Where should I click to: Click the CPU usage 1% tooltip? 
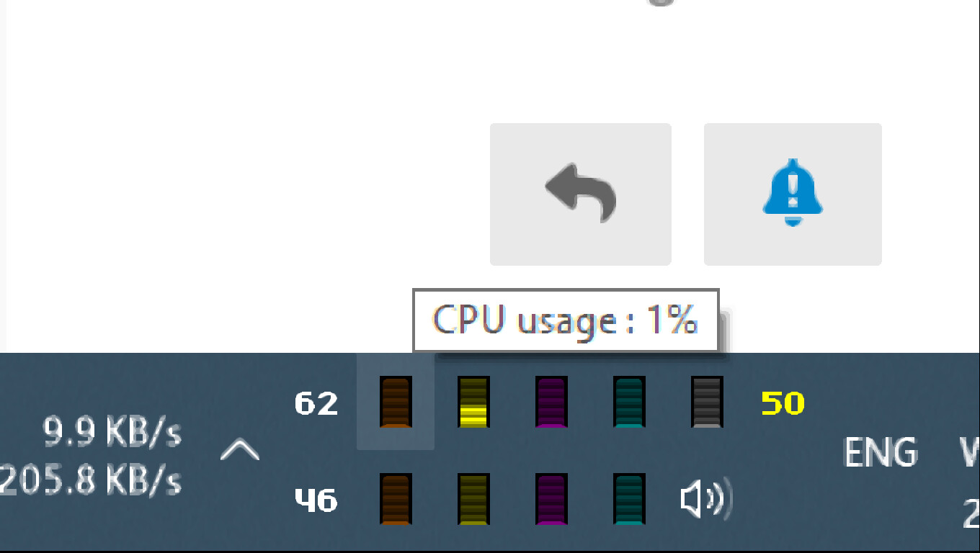tap(566, 320)
